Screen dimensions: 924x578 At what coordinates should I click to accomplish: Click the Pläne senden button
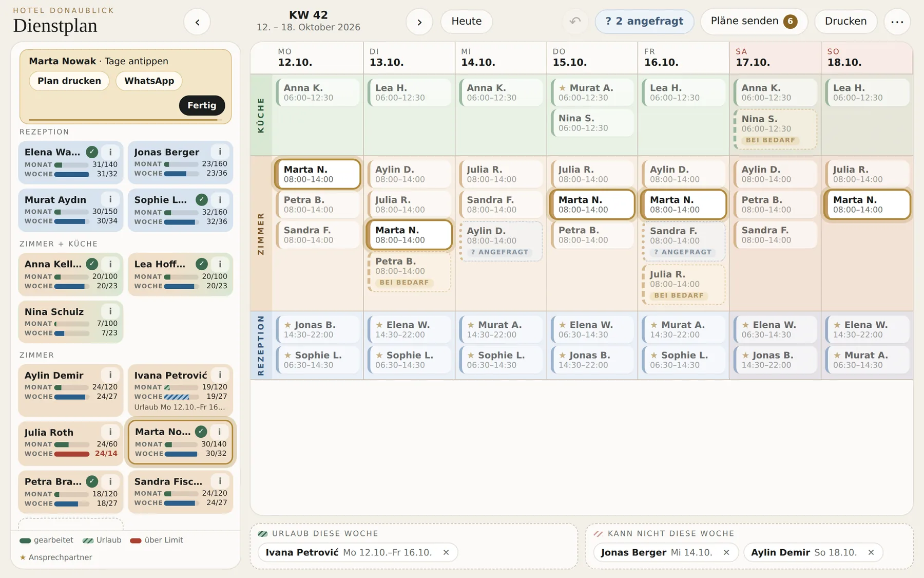click(754, 22)
